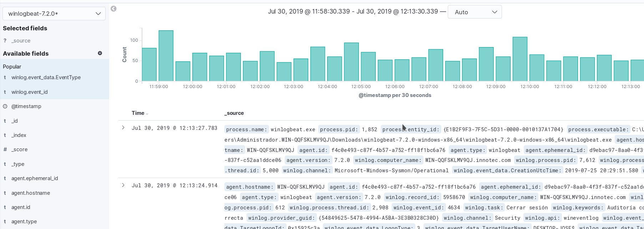This screenshot has height=229, width=644.
Task: Click the string icon beside agent.type
Action: click(x=5, y=222)
